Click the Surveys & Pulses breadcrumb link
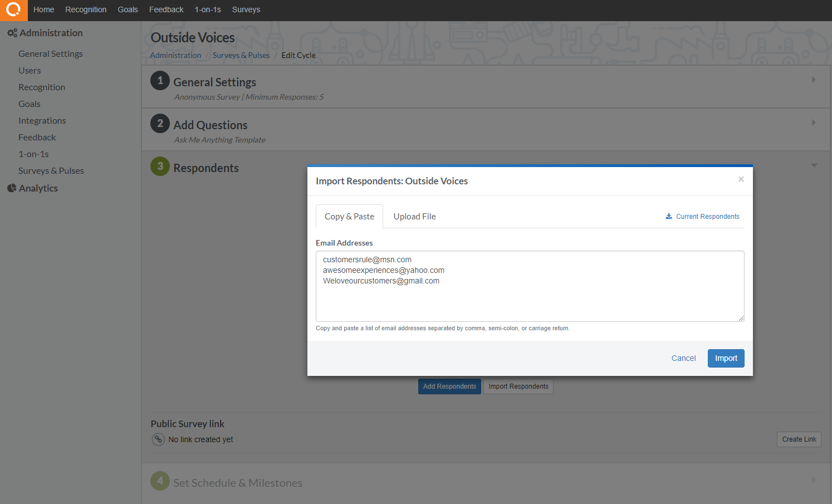 [241, 55]
